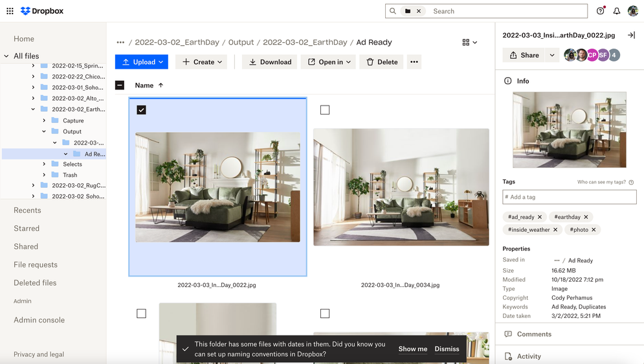Click Delete button
The image size is (644, 364).
382,62
